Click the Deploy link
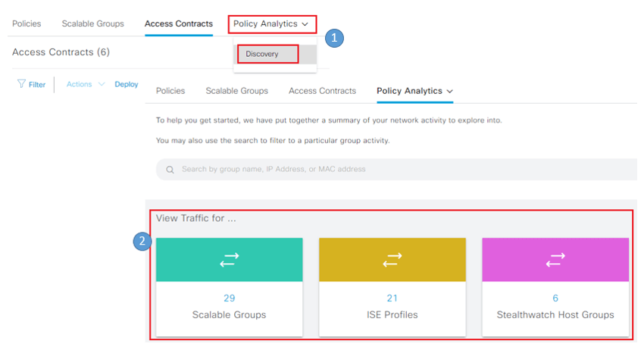The width and height of the screenshot is (644, 353). point(127,84)
